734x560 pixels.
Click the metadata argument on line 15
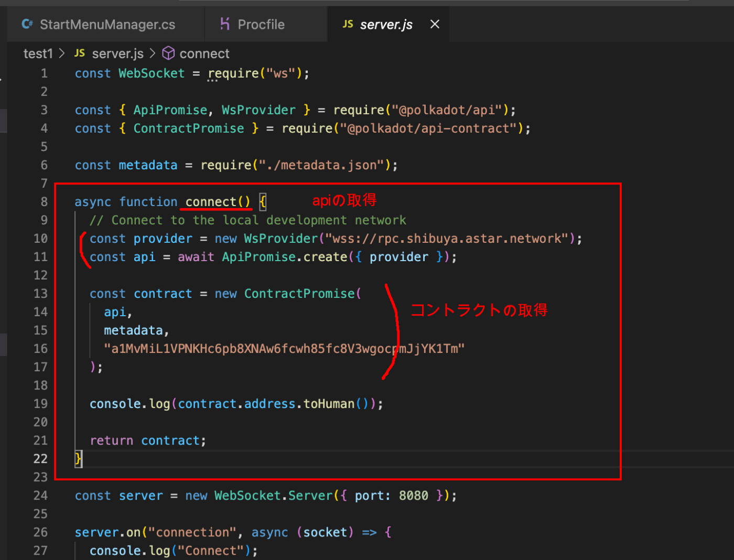tap(133, 330)
